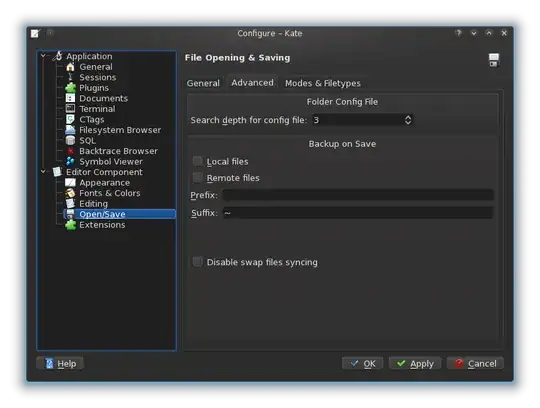Viewport: 540px width, 408px height.
Task: Select the Editor Component tree label
Action: pos(104,172)
